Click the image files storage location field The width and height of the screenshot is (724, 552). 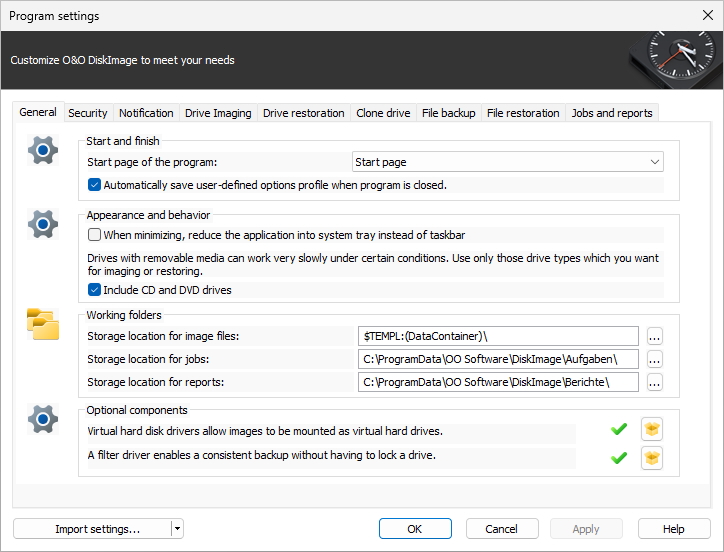pos(498,336)
